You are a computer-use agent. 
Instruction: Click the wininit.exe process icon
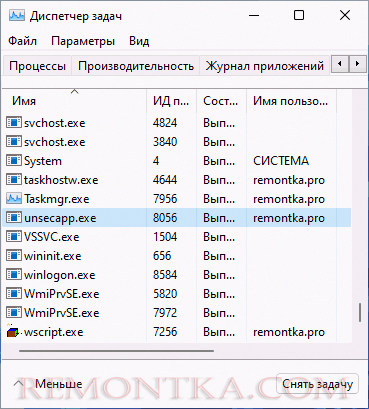click(14, 256)
